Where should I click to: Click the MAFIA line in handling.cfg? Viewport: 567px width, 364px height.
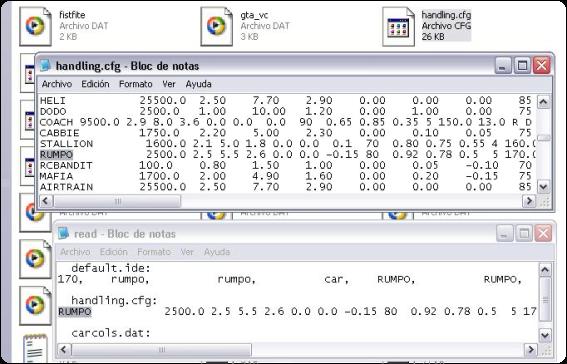click(286, 176)
